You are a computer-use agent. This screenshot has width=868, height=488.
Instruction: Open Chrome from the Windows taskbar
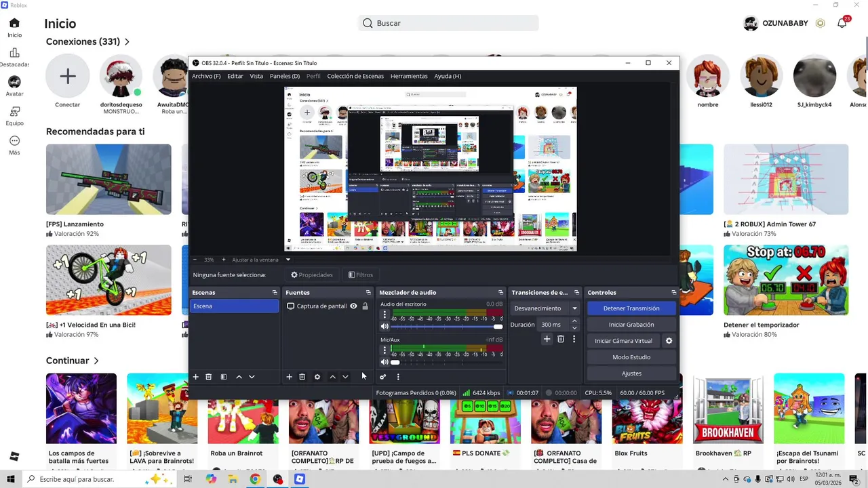click(255, 479)
